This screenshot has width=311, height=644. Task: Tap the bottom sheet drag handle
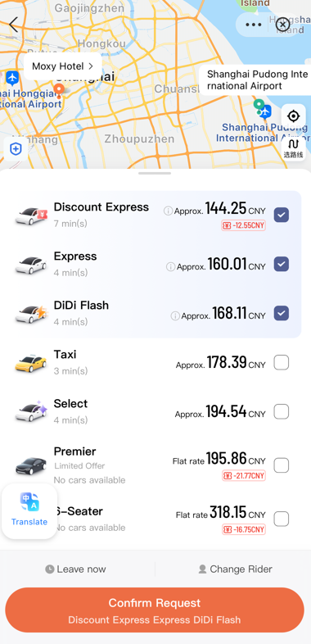(x=155, y=174)
